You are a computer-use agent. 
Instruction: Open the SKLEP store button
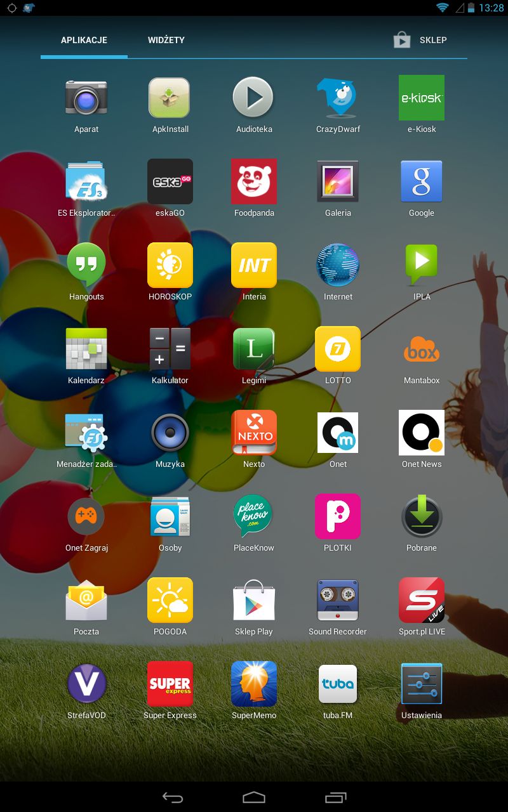pyautogui.click(x=420, y=40)
